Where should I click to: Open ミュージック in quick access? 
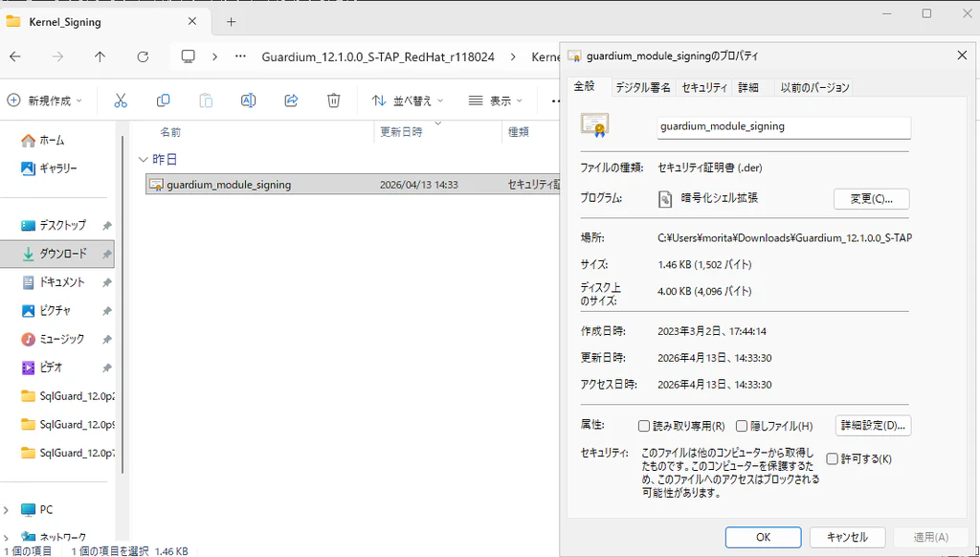click(x=52, y=339)
